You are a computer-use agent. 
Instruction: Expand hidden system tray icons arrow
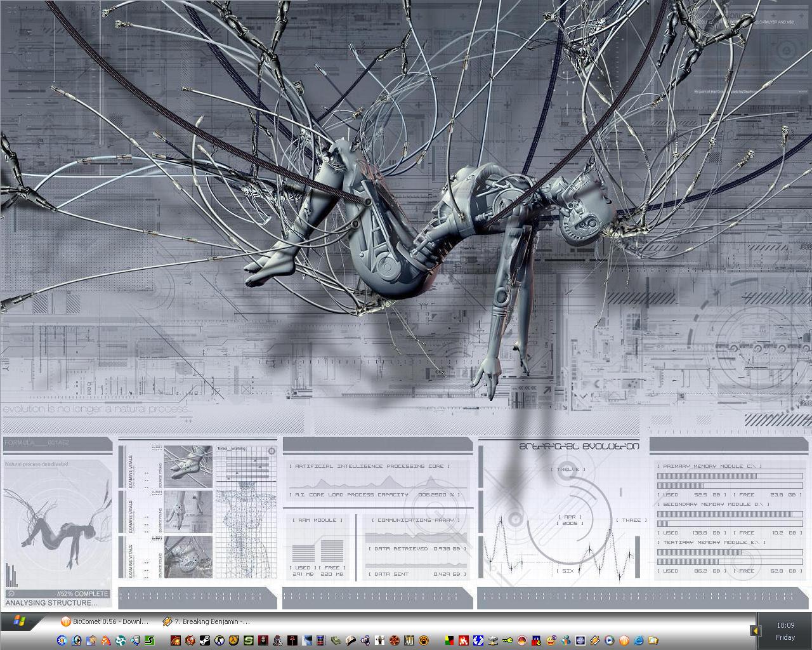[x=756, y=631]
